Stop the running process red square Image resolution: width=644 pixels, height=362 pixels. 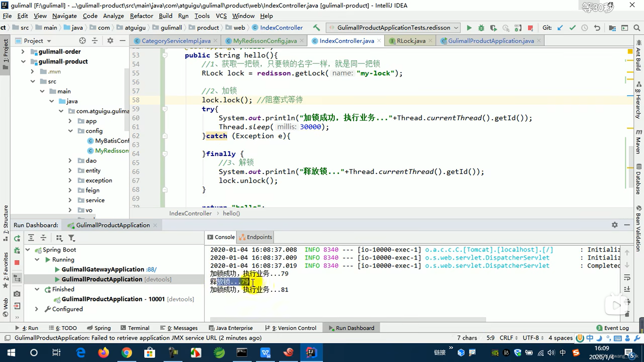(x=530, y=28)
